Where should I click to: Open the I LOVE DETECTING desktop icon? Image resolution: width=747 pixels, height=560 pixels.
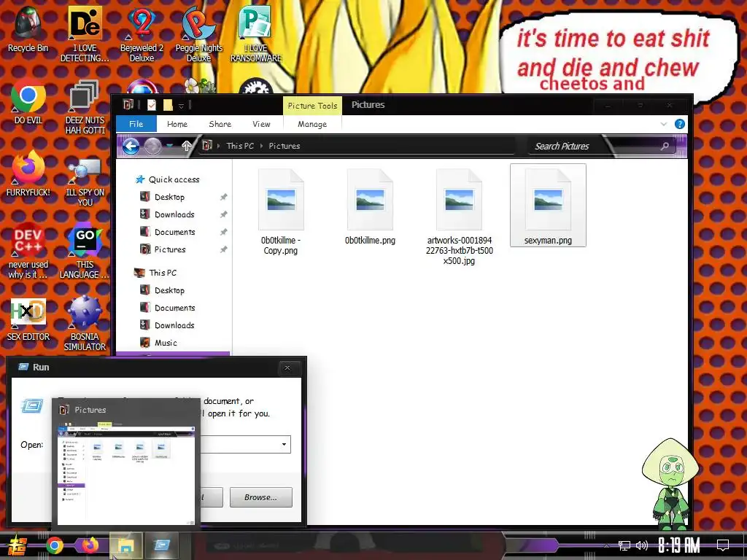click(85, 34)
